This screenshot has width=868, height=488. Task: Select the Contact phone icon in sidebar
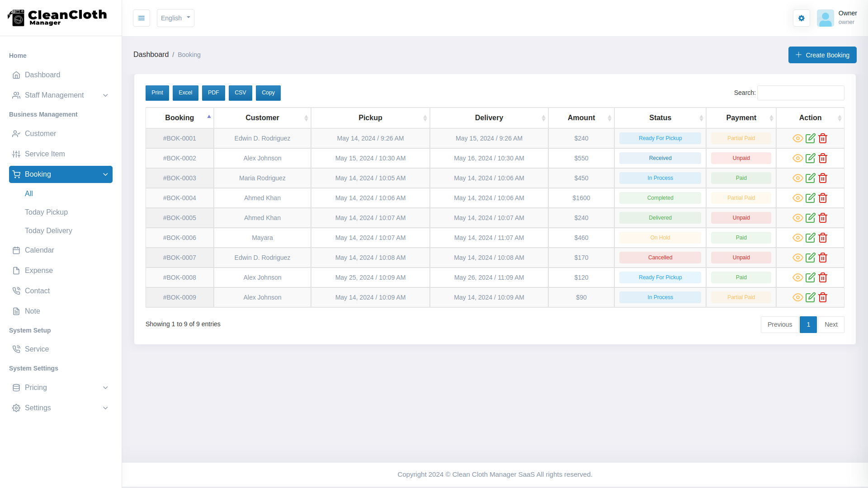click(x=17, y=291)
